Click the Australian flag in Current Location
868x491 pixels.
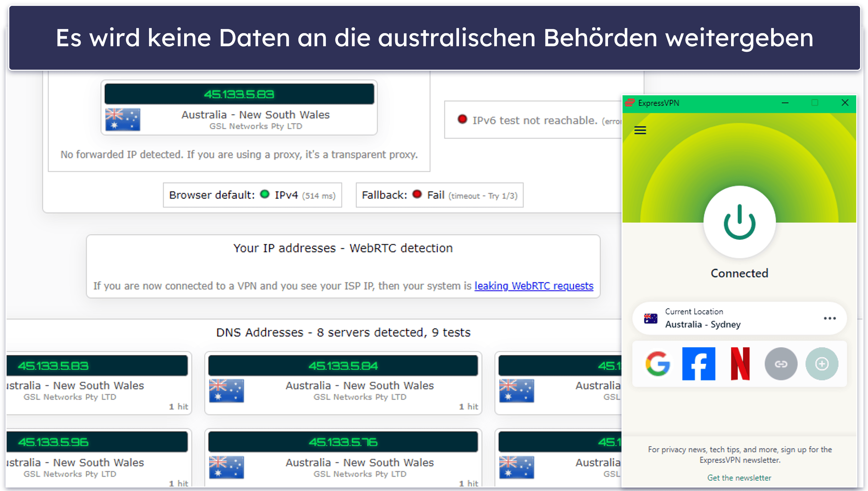click(650, 318)
